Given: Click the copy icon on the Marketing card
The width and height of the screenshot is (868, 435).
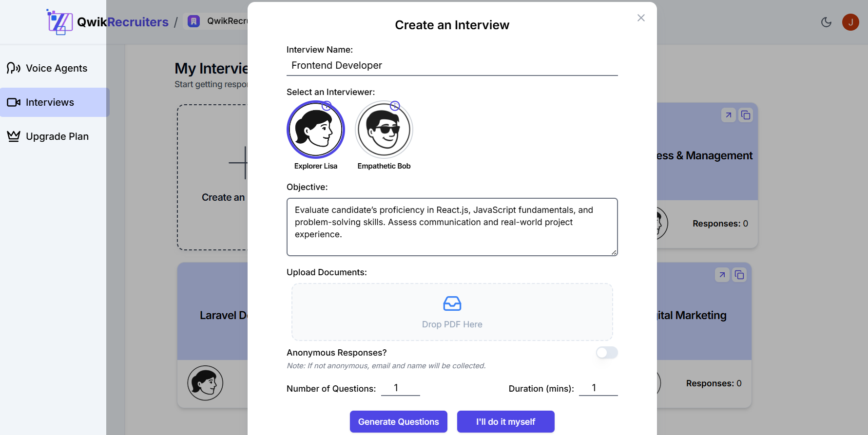Looking at the screenshot, I should pos(739,275).
